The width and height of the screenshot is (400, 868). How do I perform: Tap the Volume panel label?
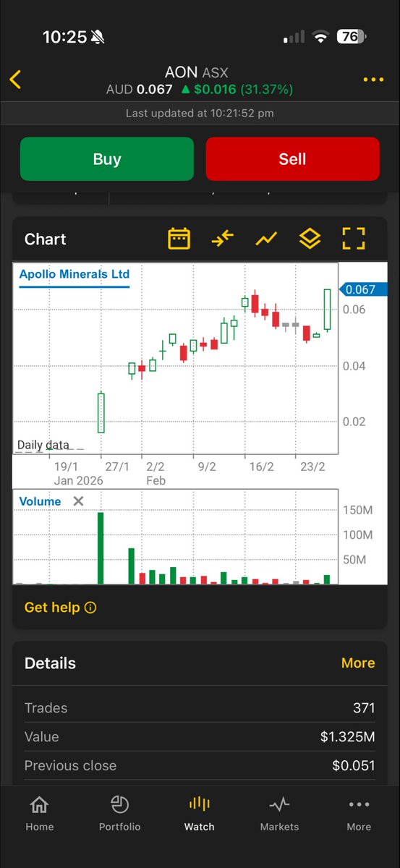tap(41, 501)
